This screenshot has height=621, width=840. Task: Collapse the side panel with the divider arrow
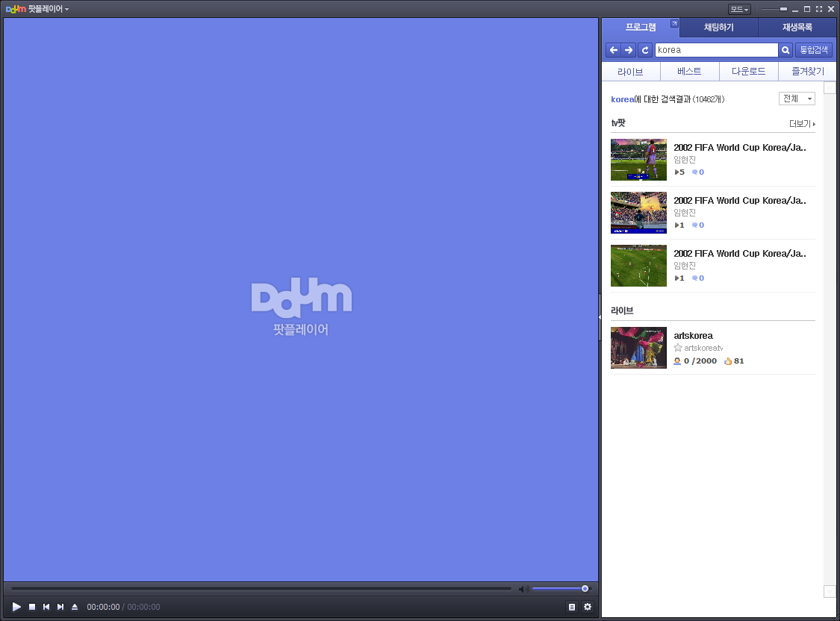pos(600,317)
